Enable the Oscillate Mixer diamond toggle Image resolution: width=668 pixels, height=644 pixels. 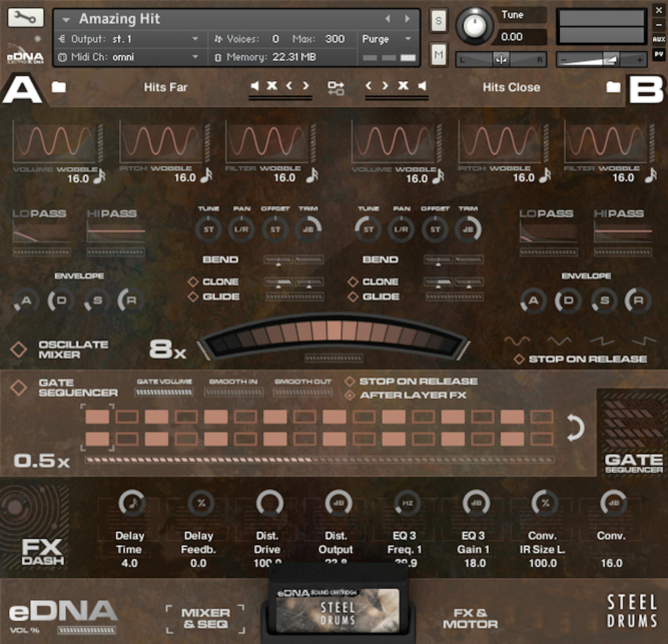click(19, 349)
